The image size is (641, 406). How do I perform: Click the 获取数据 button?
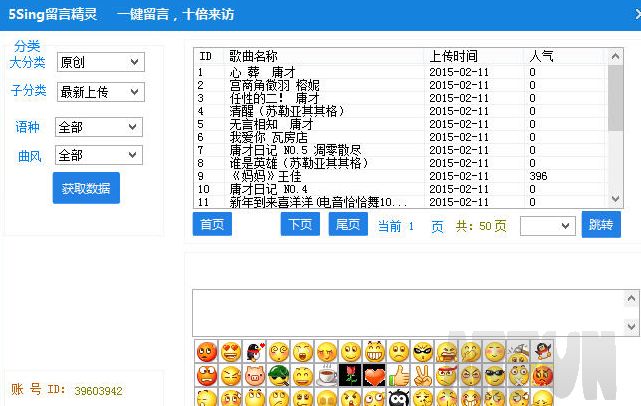pyautogui.click(x=86, y=188)
